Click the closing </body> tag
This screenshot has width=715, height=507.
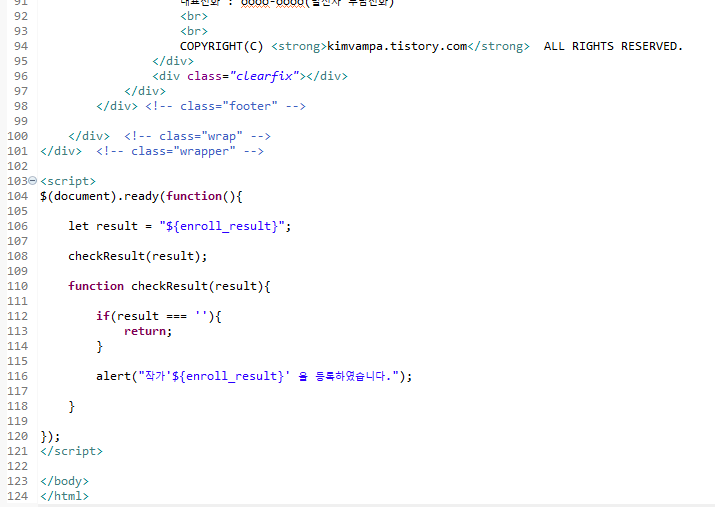64,481
